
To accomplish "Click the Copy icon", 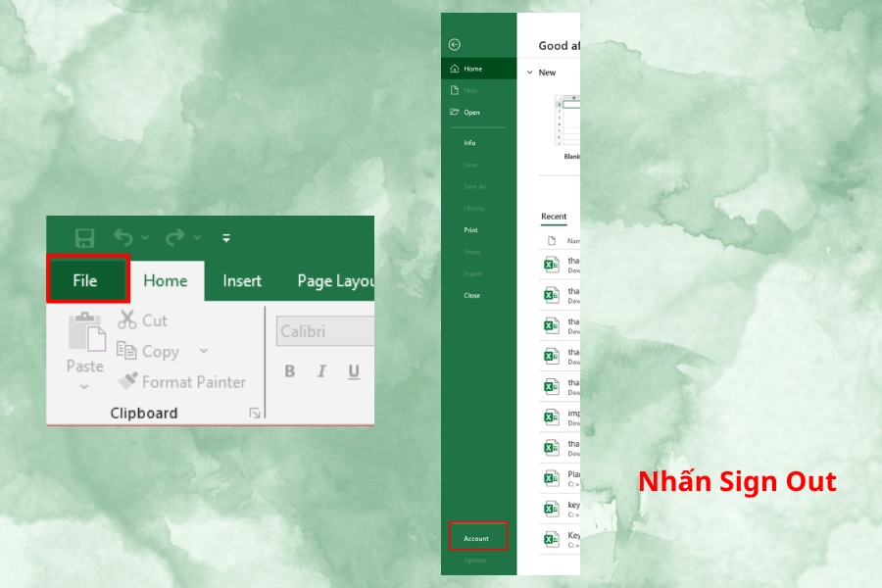I will (126, 351).
